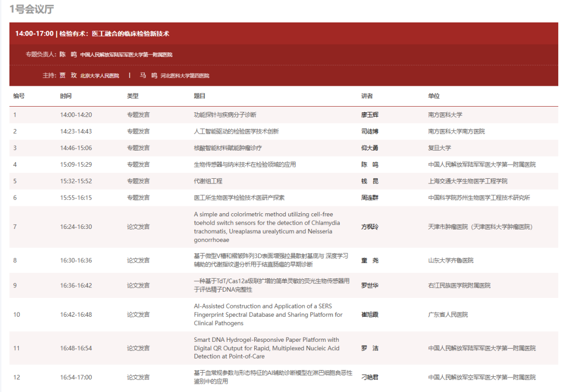Click affiliation '中国人民解放军空军军医大学第一附属医院'
The image size is (565, 392).
click(x=482, y=377)
